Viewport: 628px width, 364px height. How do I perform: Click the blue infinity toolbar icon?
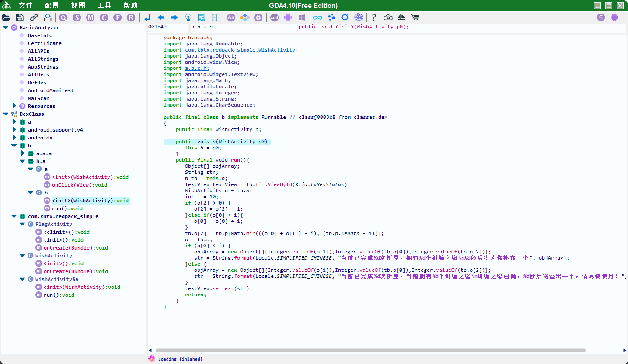tap(318, 17)
